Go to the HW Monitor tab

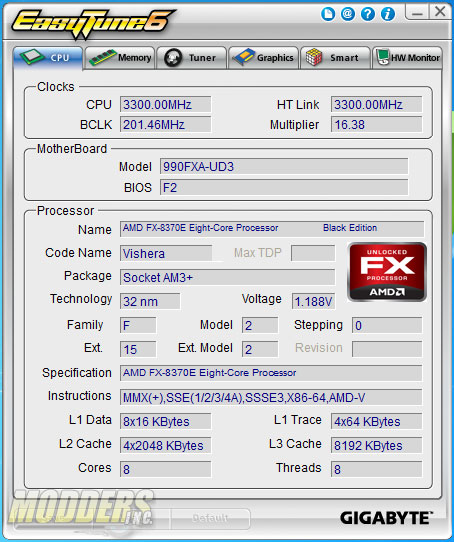click(x=407, y=58)
